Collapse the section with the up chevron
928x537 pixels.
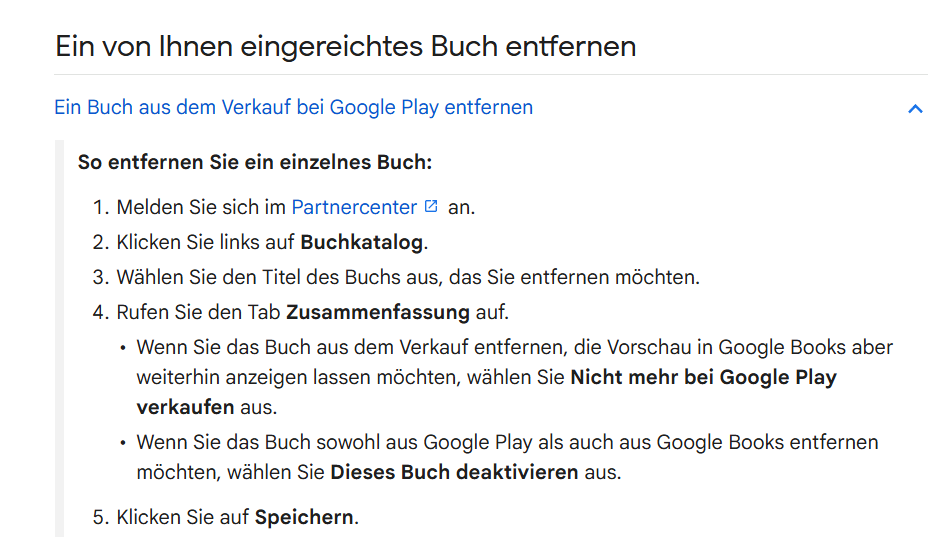(x=914, y=108)
